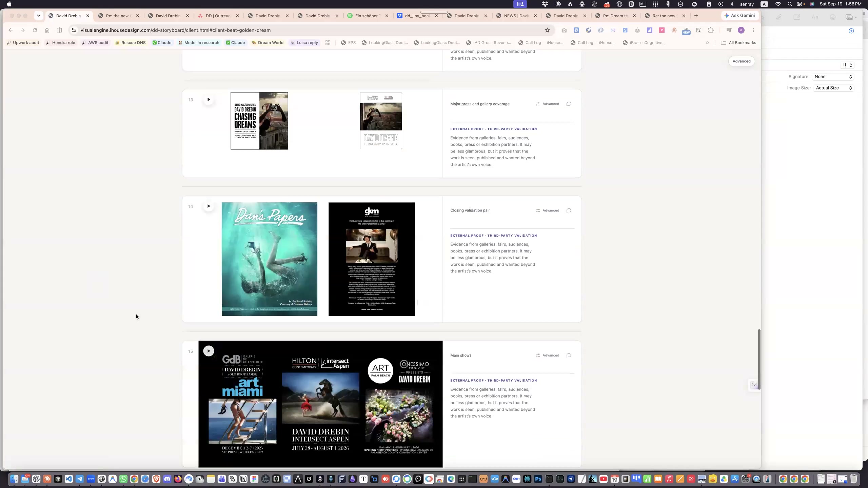Open the Signature None dropdown
This screenshot has height=488, width=868.
pos(833,77)
